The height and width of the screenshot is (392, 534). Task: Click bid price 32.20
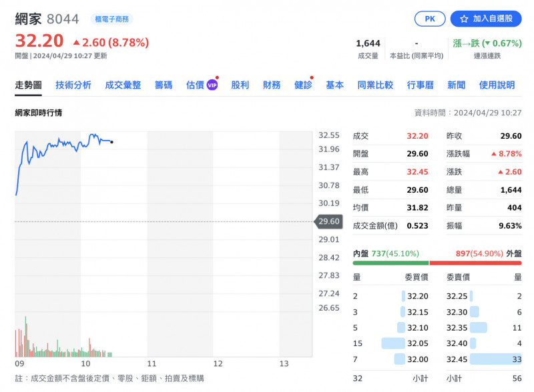coord(418,296)
